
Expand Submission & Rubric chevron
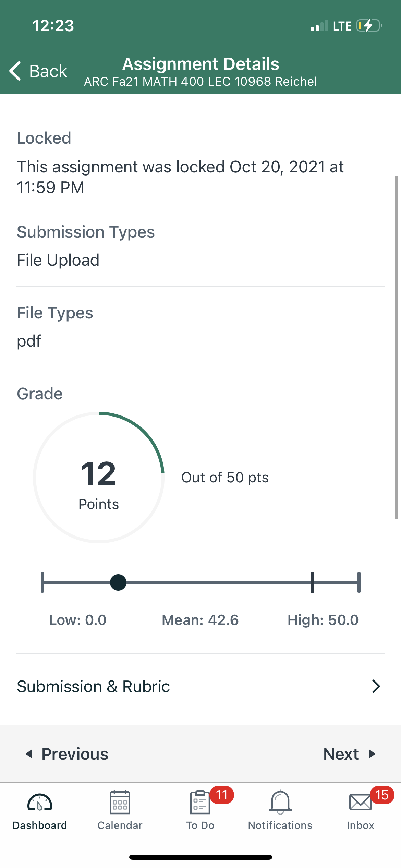tap(376, 686)
